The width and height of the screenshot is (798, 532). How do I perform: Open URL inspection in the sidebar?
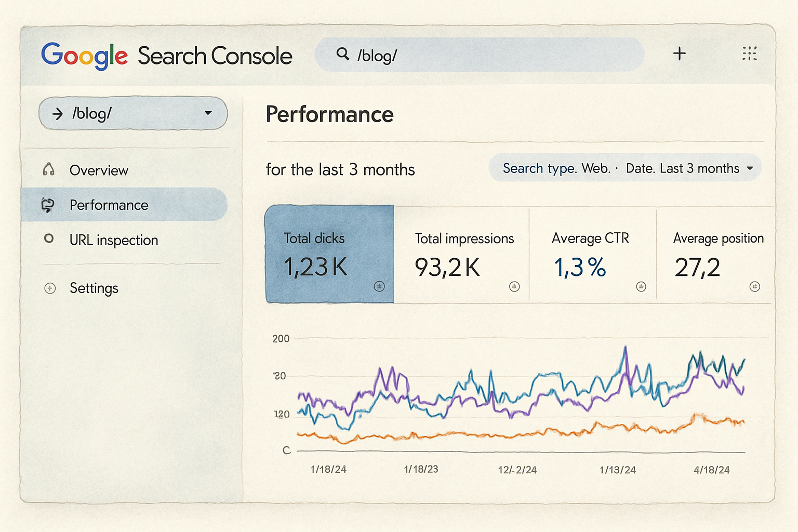pos(125,240)
